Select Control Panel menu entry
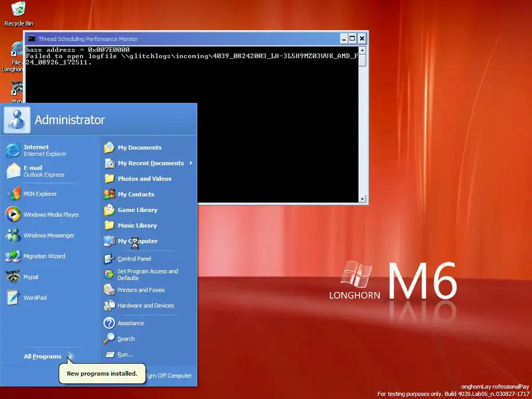 149,259
